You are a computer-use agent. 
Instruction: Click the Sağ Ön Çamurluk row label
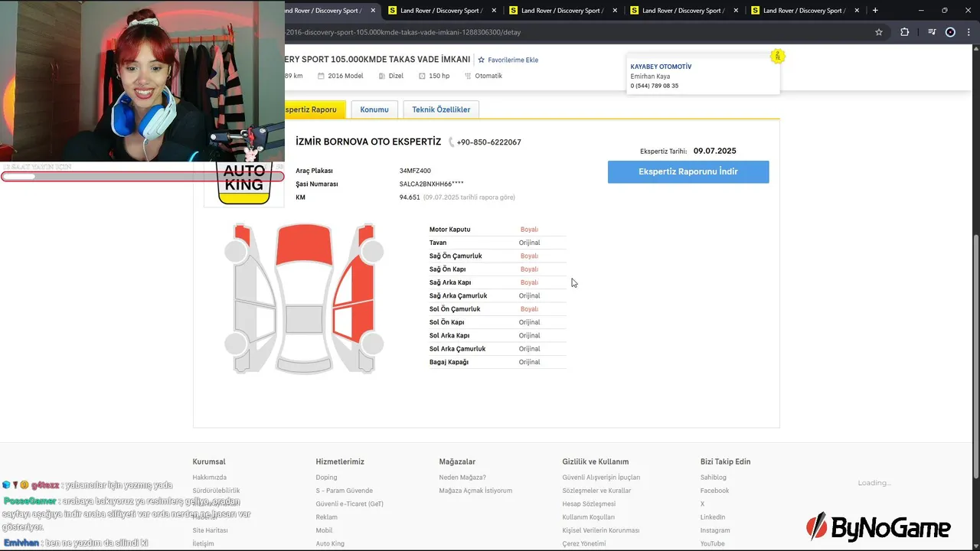click(456, 256)
